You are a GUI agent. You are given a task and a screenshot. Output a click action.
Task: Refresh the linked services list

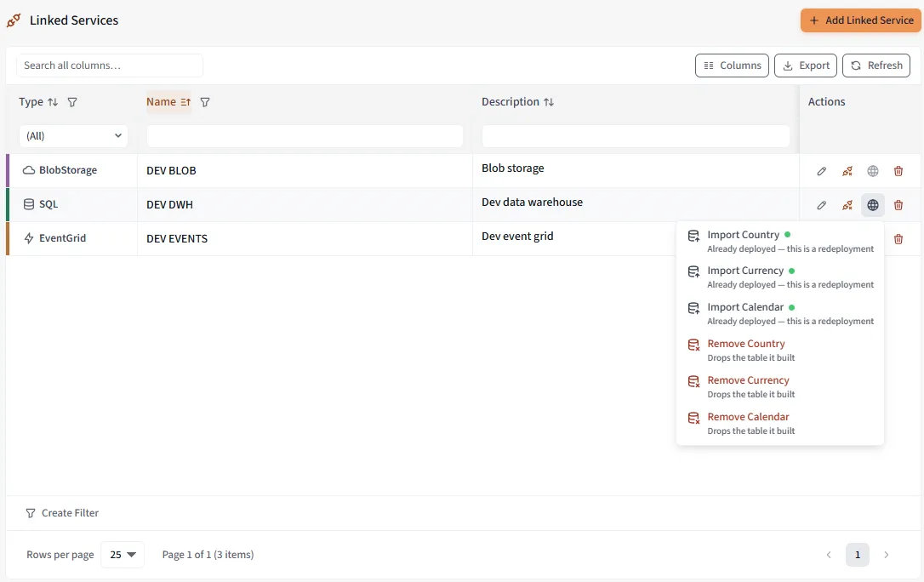(x=876, y=66)
